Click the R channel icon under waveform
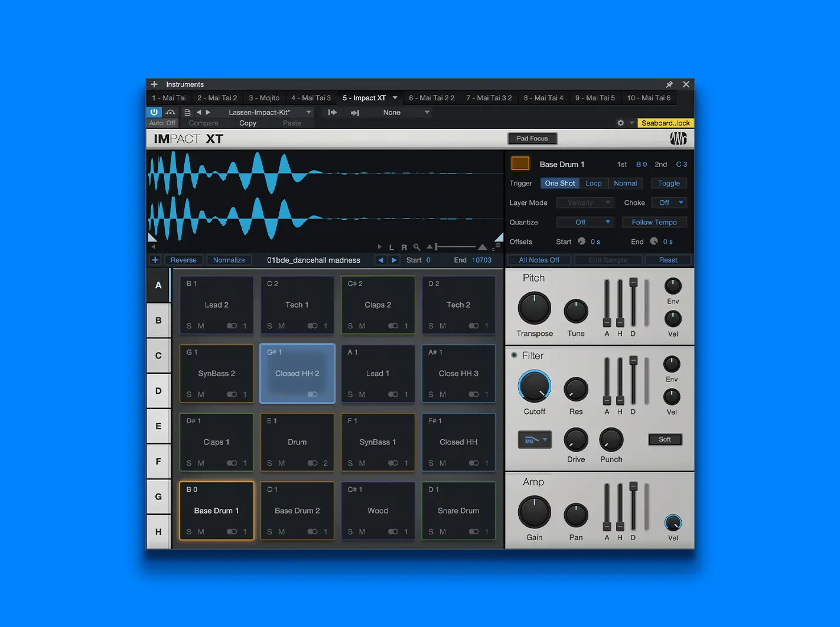The image size is (840, 627). [x=404, y=247]
